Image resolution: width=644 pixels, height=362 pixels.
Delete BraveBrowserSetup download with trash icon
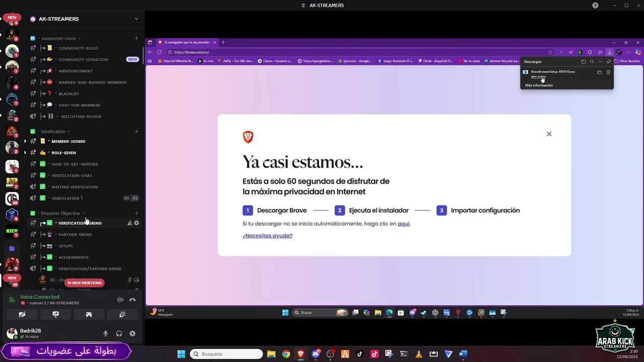tap(608, 72)
